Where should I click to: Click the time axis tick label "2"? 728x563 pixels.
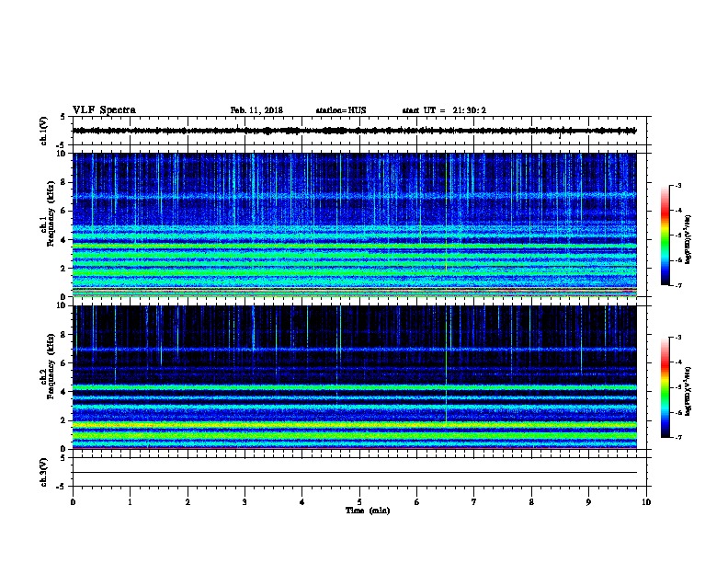(188, 502)
